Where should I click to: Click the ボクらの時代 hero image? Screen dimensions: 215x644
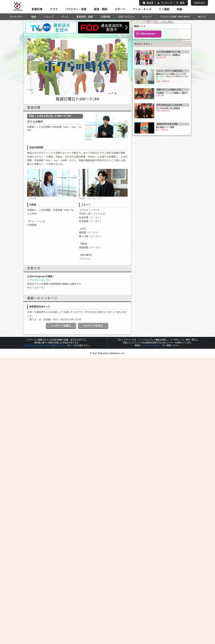(x=77, y=67)
